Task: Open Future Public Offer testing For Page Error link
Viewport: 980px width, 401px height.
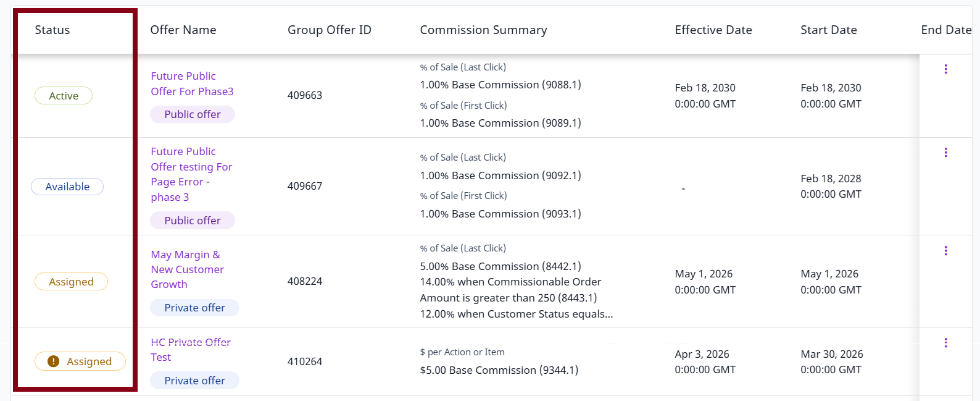Action: [191, 174]
